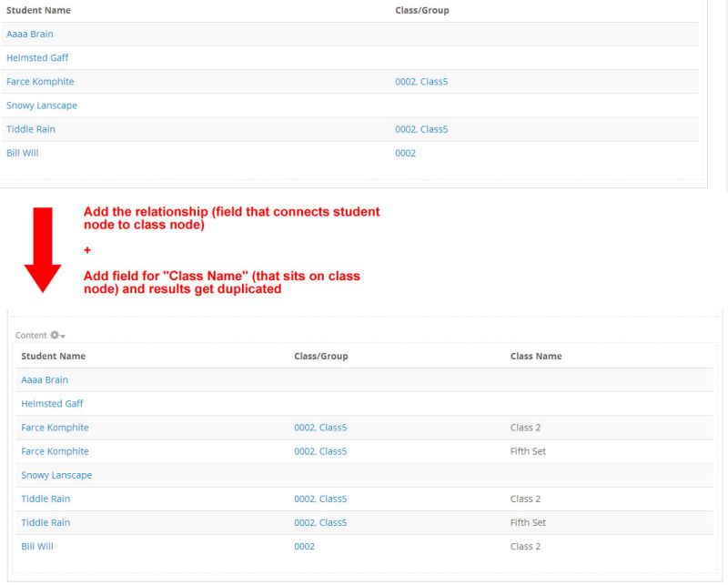The height and width of the screenshot is (585, 728).
Task: Click the Class Name column header
Action: click(x=536, y=356)
